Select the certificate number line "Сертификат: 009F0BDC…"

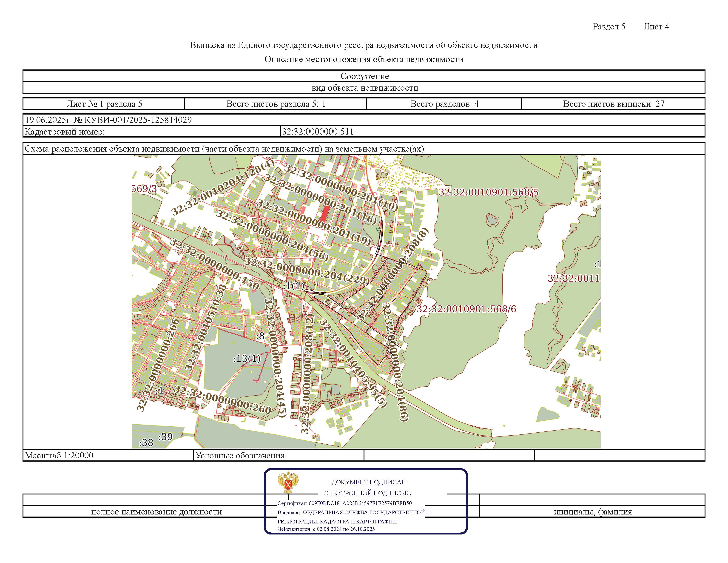345,503
